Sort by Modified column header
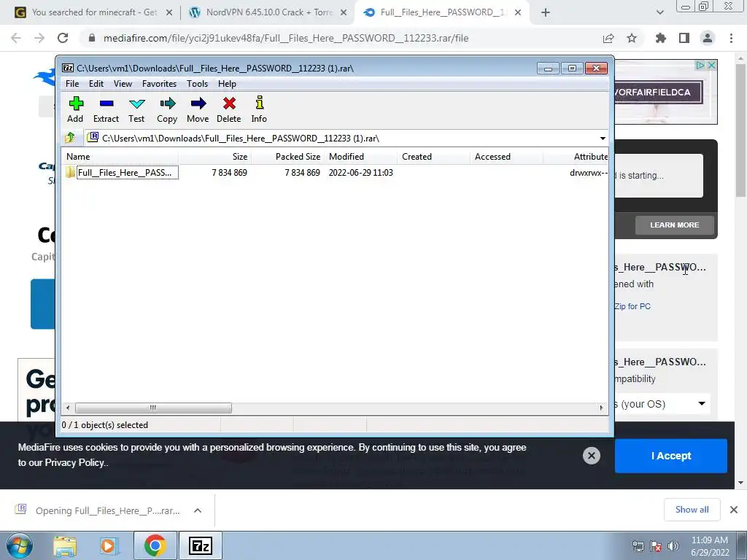 [x=360, y=157]
